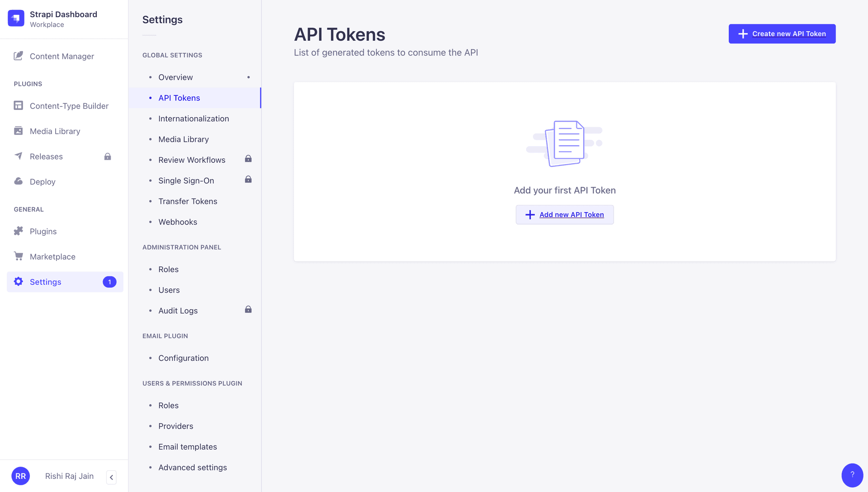Screen dimensions: 868x492
Task: Open the Content Manager from the sidebar
Action: (x=62, y=56)
